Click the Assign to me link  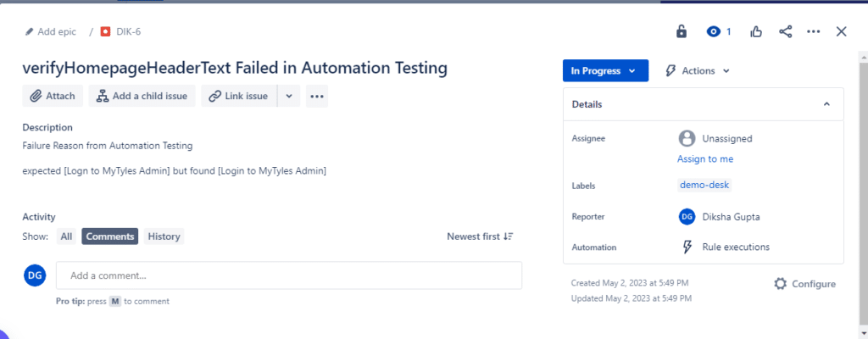(705, 159)
